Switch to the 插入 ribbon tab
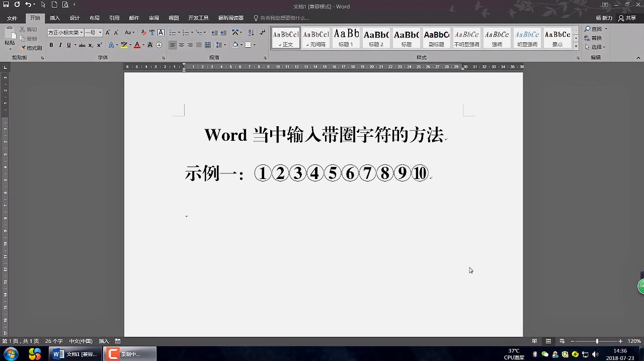Image resolution: width=644 pixels, height=361 pixels. 55,17
